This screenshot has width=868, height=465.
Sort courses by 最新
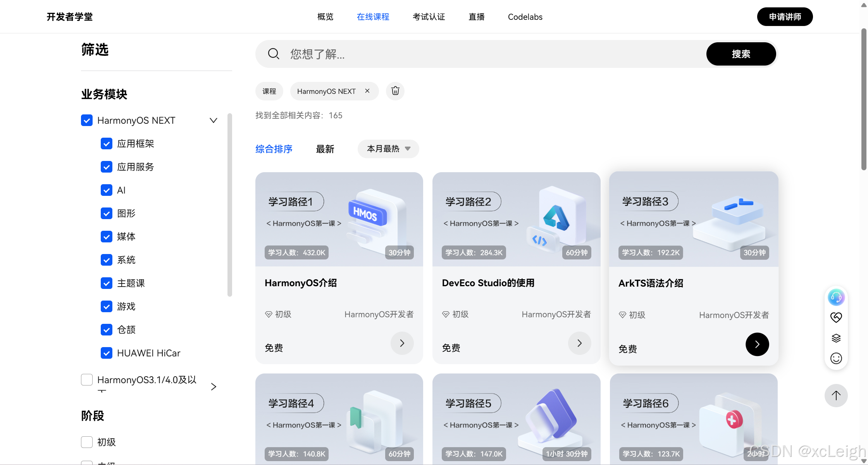pos(325,149)
